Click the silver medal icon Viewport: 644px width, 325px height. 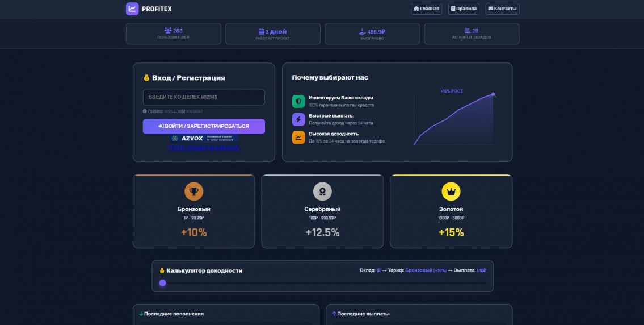pos(322,191)
